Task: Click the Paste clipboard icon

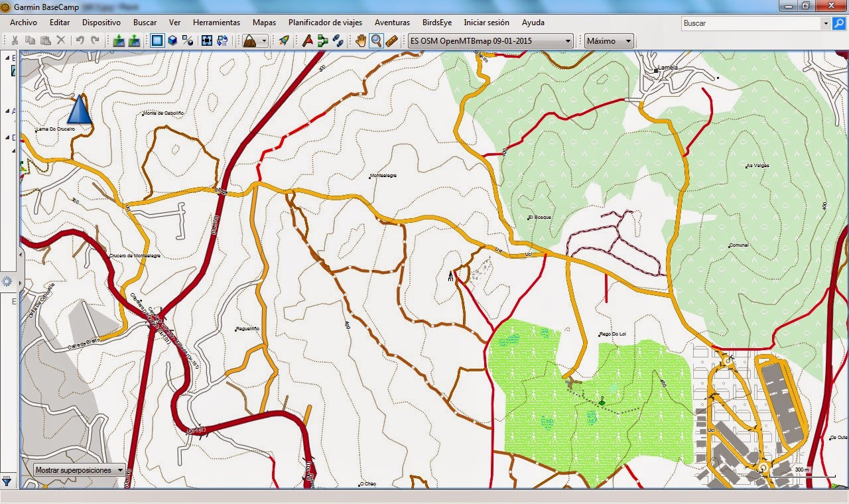Action: (45, 40)
